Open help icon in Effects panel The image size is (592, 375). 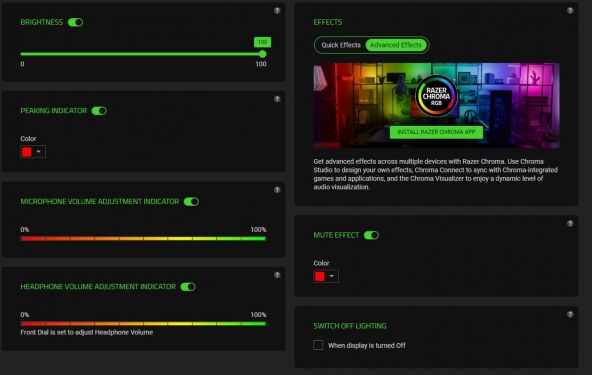point(570,11)
